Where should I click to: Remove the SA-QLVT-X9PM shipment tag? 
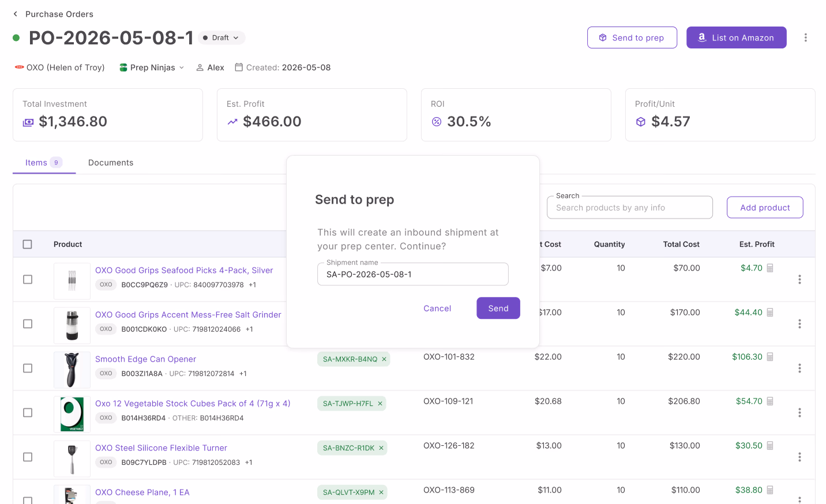pos(381,492)
